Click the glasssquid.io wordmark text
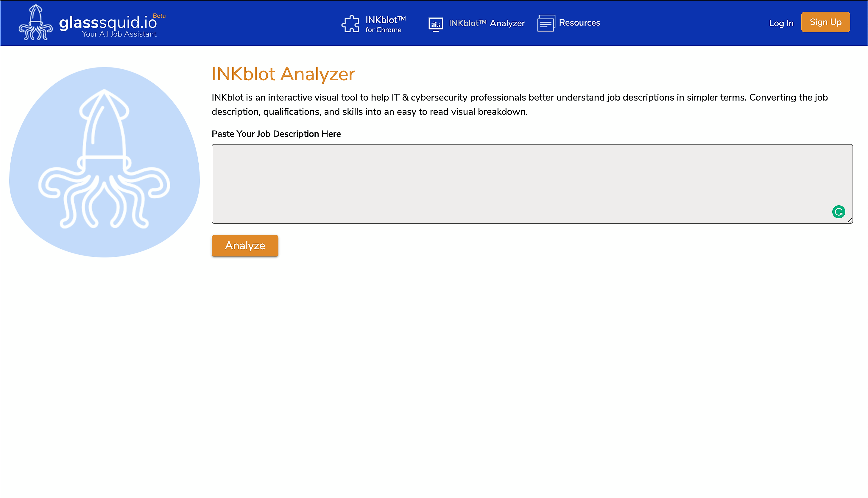868x498 pixels. point(107,23)
